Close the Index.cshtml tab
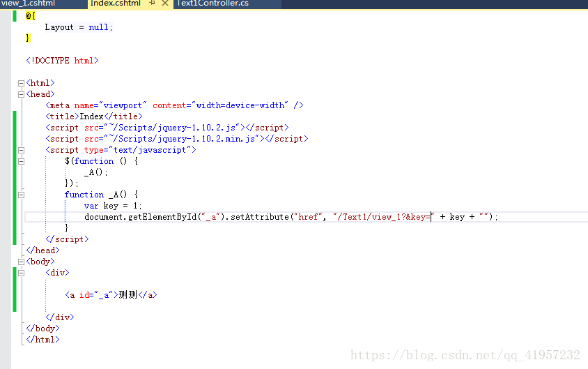Viewport: 588px width, 369px height. coord(164,3)
